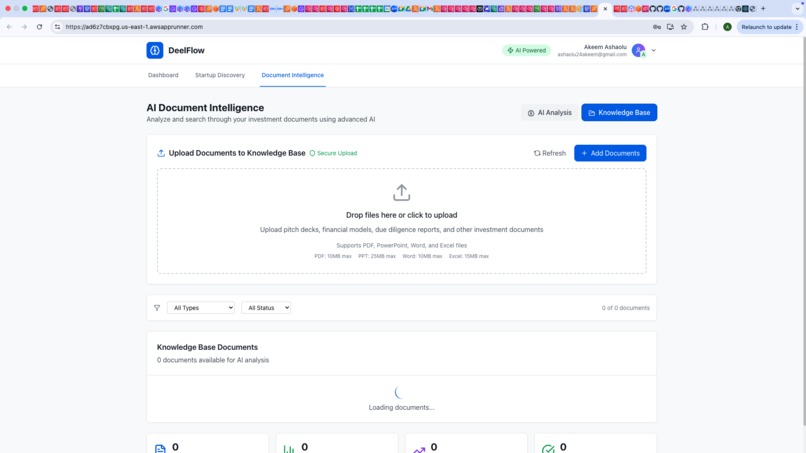Screen dimensions: 806x453
Task: Click the trending arrow stat icon
Action: (419, 450)
